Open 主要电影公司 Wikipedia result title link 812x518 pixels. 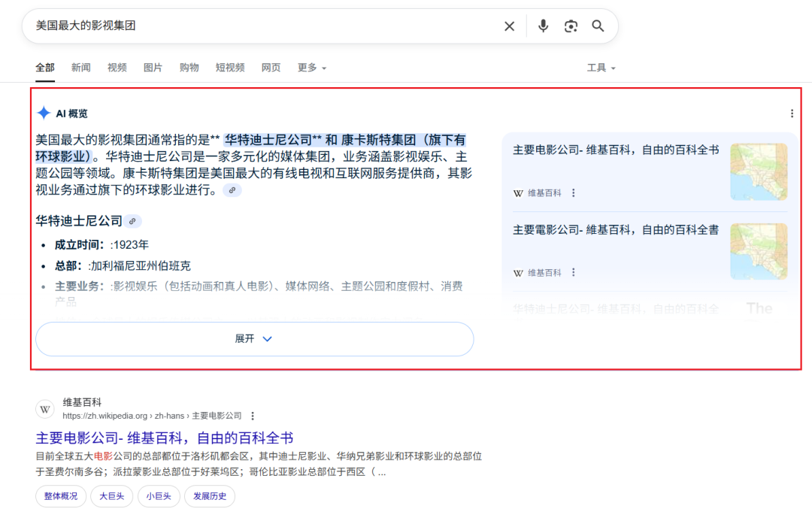pos(164,438)
